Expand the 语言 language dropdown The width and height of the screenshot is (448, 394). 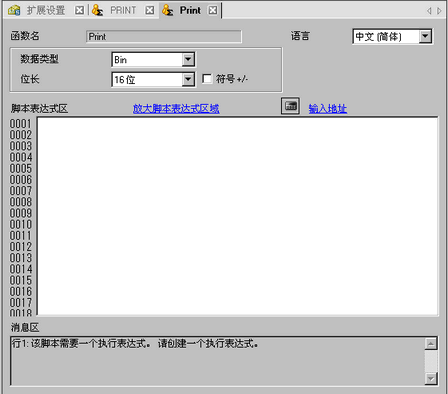click(x=425, y=36)
